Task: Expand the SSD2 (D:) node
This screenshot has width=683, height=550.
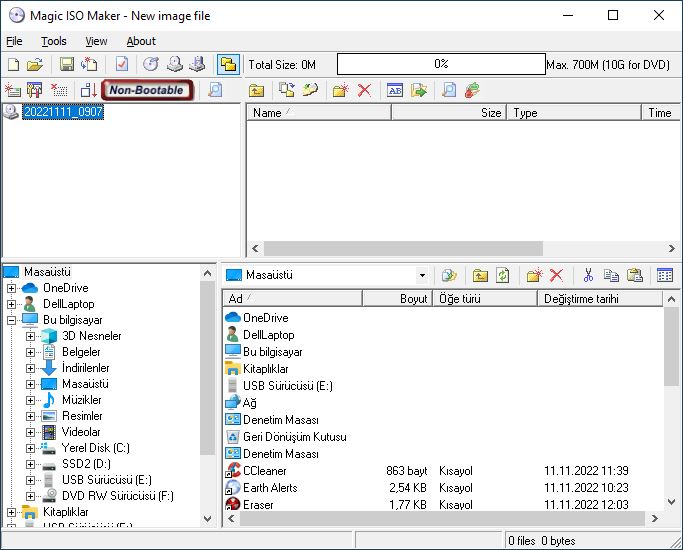Action: click(30, 464)
